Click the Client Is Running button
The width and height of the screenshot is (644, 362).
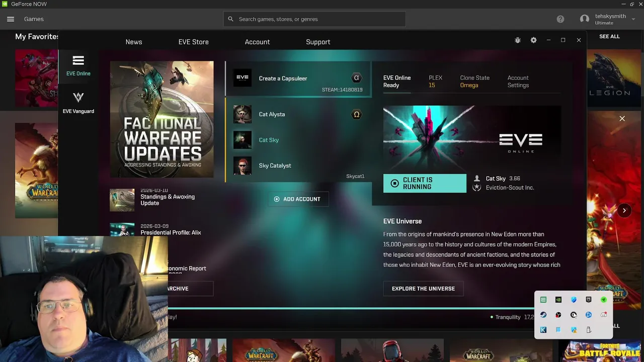[x=425, y=183]
